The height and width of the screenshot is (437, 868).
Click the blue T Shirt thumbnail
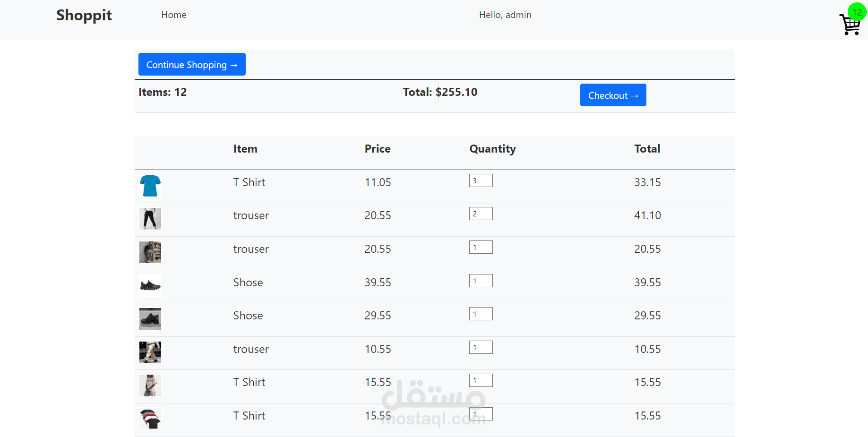pos(150,186)
